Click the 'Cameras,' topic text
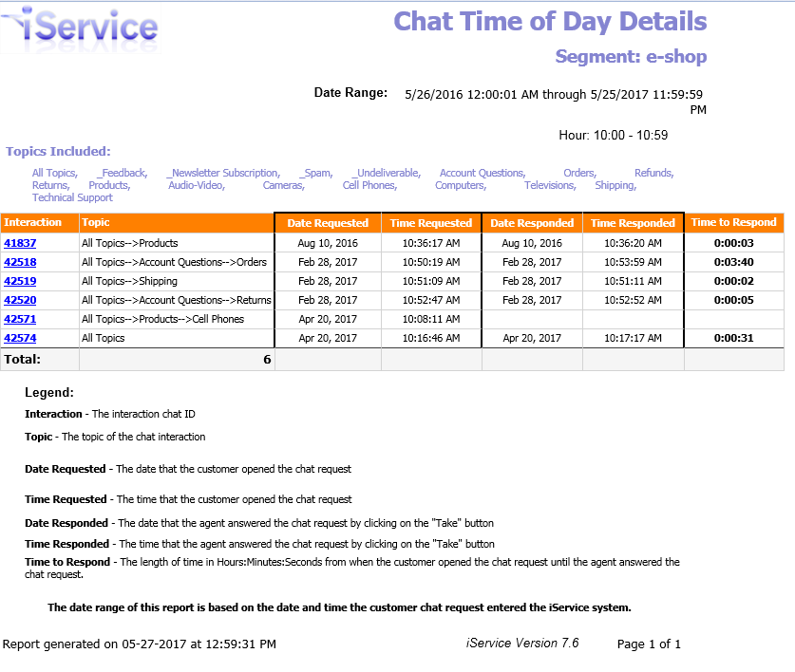Image resolution: width=795 pixels, height=672 pixels. pos(283,185)
